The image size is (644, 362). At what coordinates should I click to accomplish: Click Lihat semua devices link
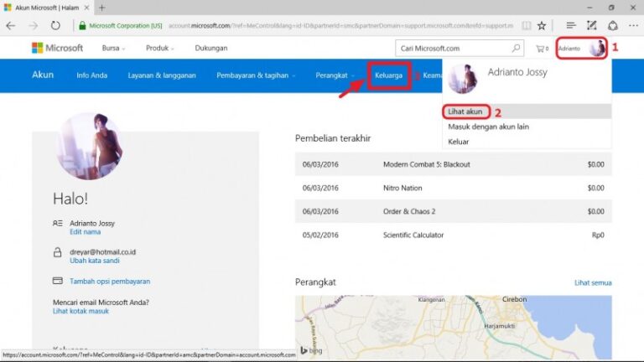click(593, 282)
